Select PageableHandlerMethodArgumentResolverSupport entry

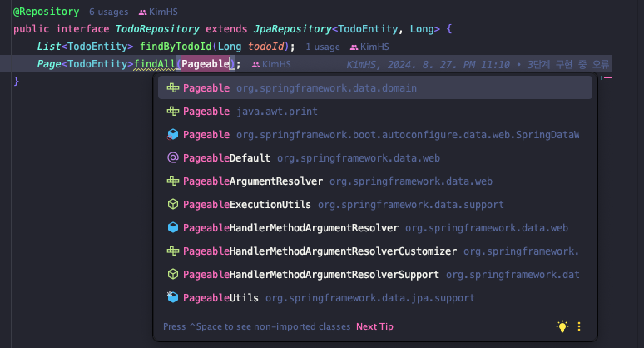[x=375, y=275]
